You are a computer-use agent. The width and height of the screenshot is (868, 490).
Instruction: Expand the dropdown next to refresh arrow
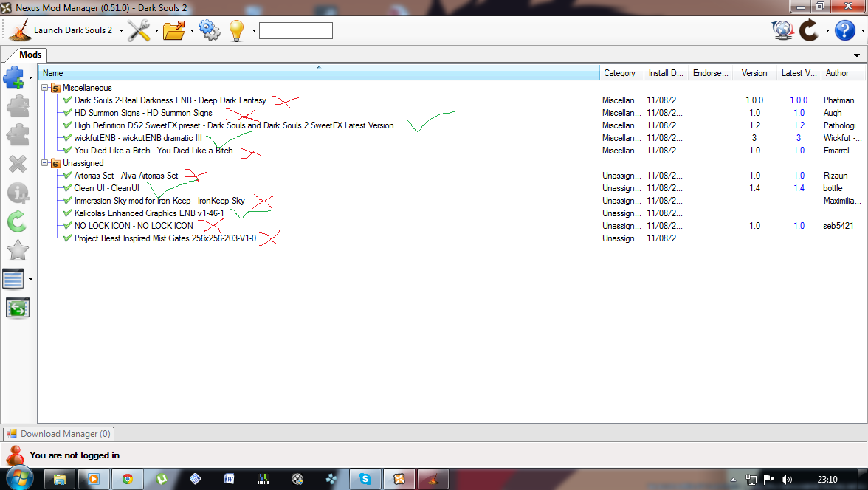[x=827, y=30]
